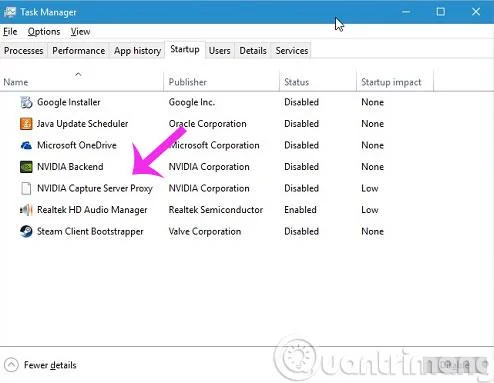The width and height of the screenshot is (494, 383).
Task: Click the Enabled status of Realtek
Action: tap(300, 210)
